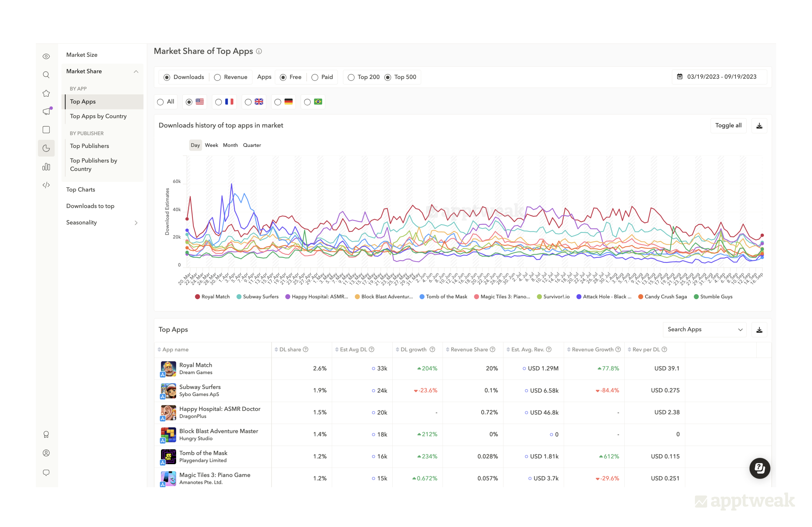
Task: Download the downloads history chart
Action: click(759, 126)
